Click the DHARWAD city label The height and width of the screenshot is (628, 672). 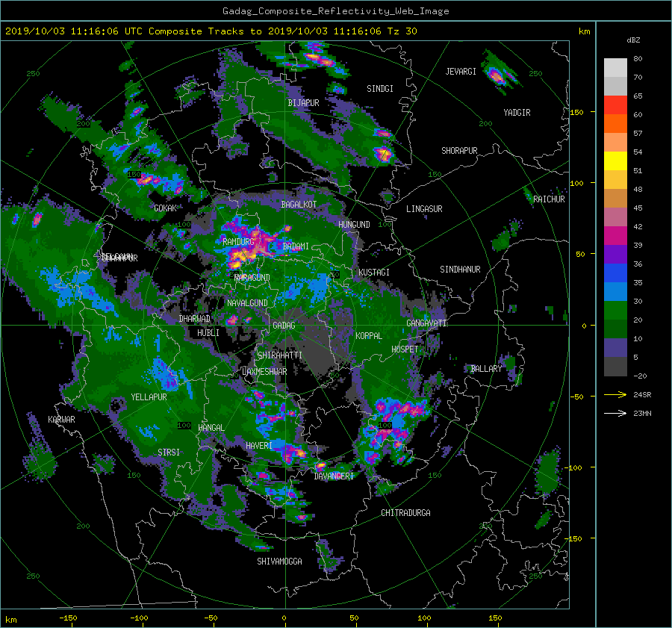click(195, 319)
